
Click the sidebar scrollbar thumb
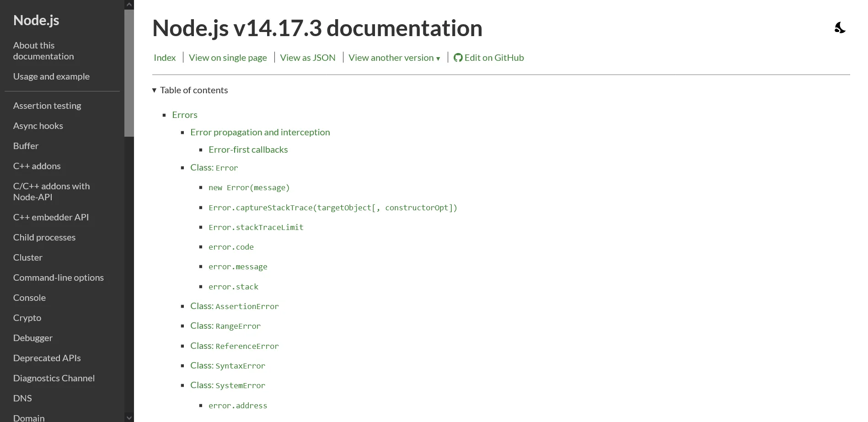129,73
